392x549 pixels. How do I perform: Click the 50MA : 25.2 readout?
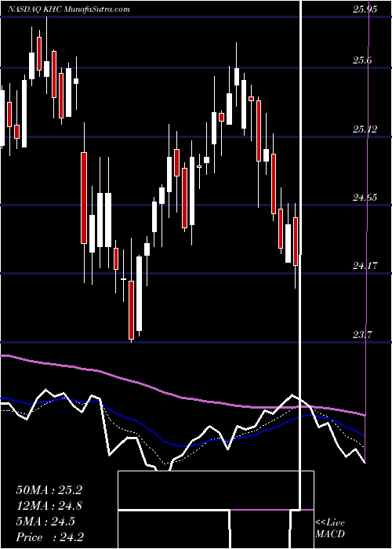pos(49,490)
